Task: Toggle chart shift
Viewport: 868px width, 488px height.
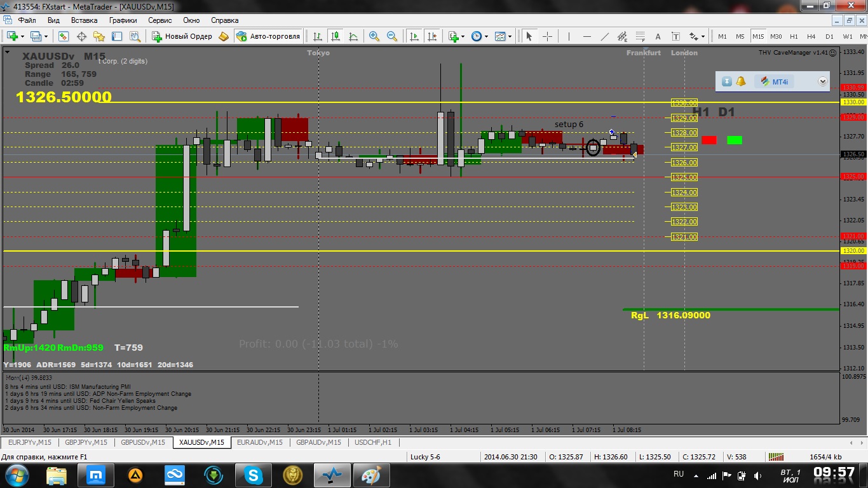Action: click(x=432, y=36)
